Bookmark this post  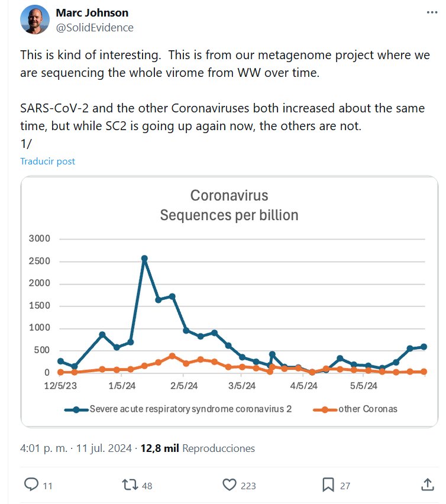[328, 485]
